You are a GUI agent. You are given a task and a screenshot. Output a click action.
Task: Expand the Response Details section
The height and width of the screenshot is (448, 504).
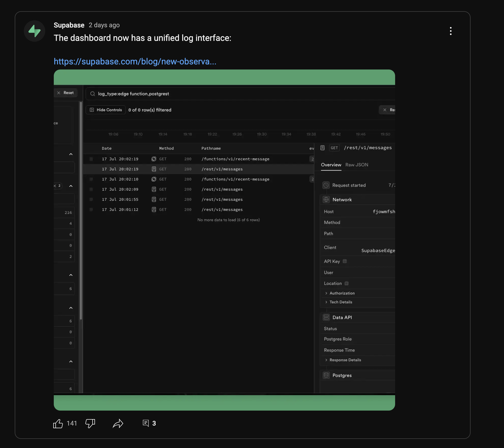pos(343,360)
